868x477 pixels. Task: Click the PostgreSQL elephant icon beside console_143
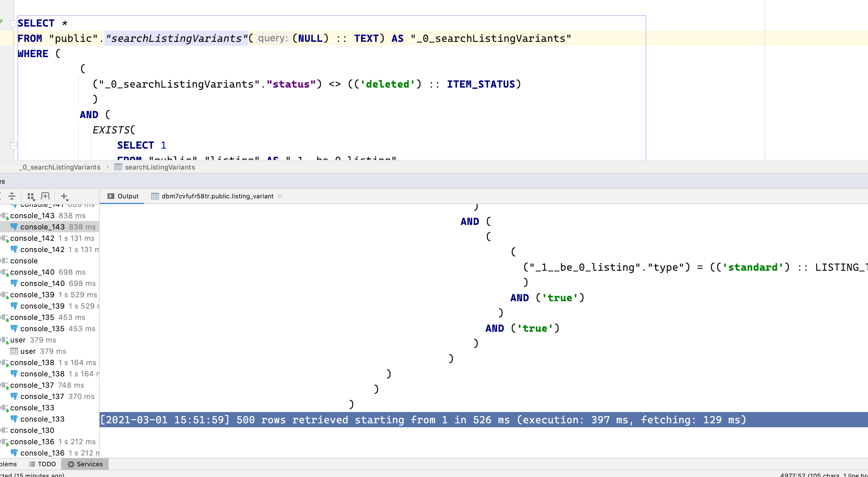point(14,227)
